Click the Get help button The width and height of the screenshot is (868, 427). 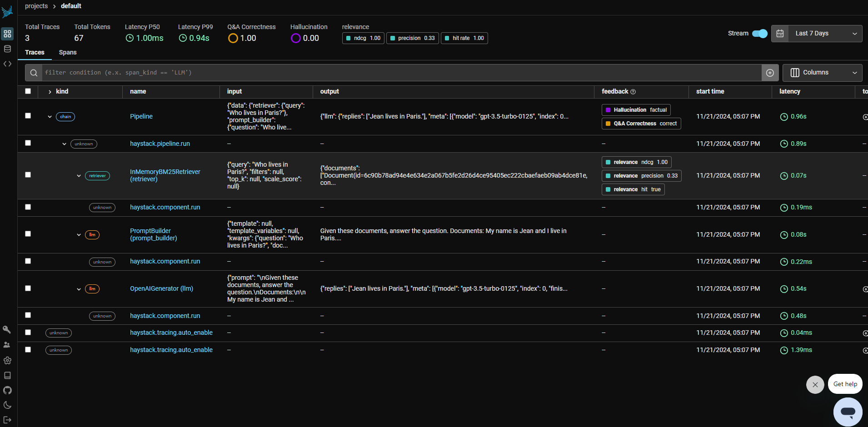[x=845, y=384]
